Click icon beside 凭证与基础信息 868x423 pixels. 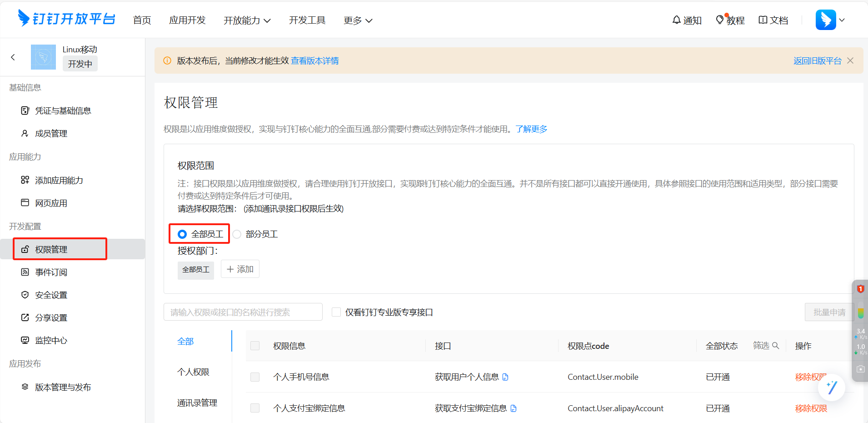pyautogui.click(x=25, y=111)
